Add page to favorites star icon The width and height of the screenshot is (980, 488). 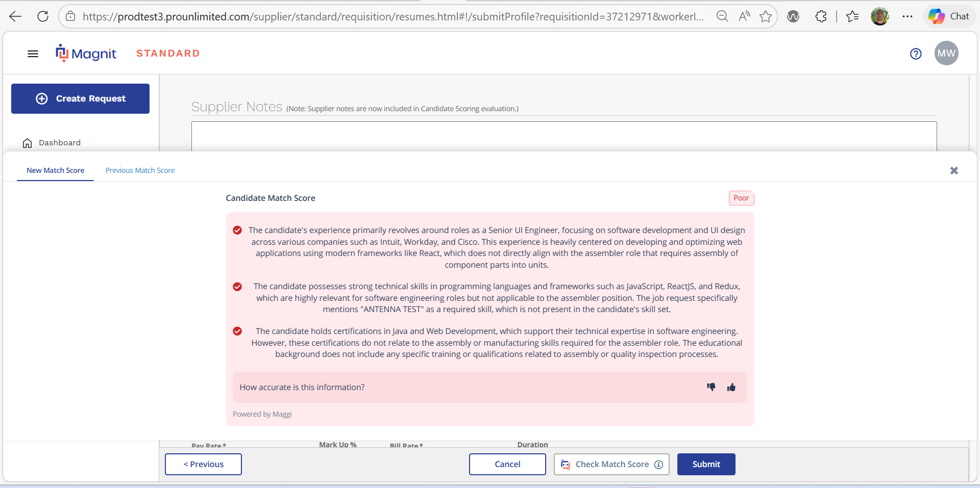(x=766, y=16)
